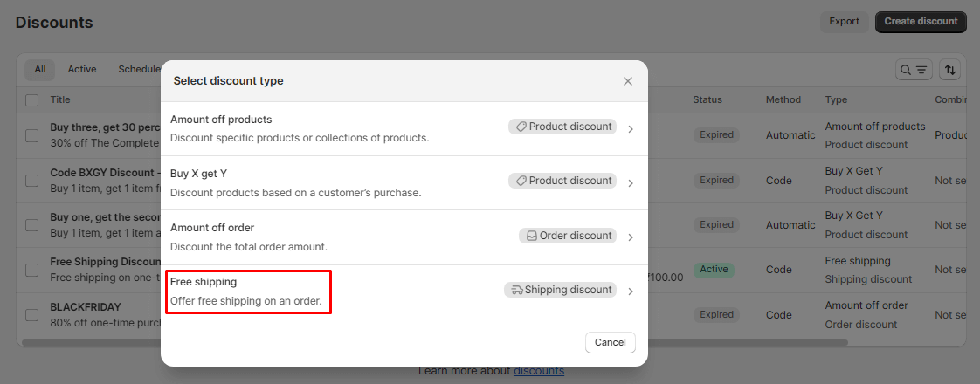Close the Select discount type dialog
The width and height of the screenshot is (980, 384).
pyautogui.click(x=627, y=81)
